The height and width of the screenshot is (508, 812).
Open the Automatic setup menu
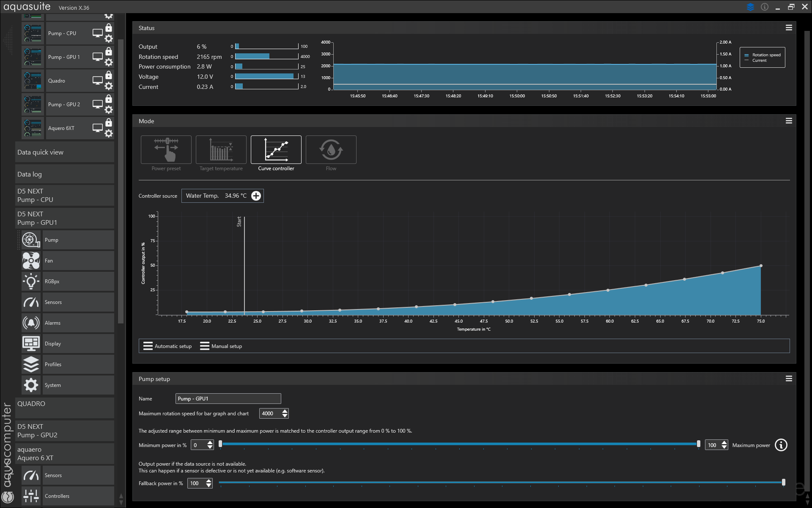tap(167, 346)
